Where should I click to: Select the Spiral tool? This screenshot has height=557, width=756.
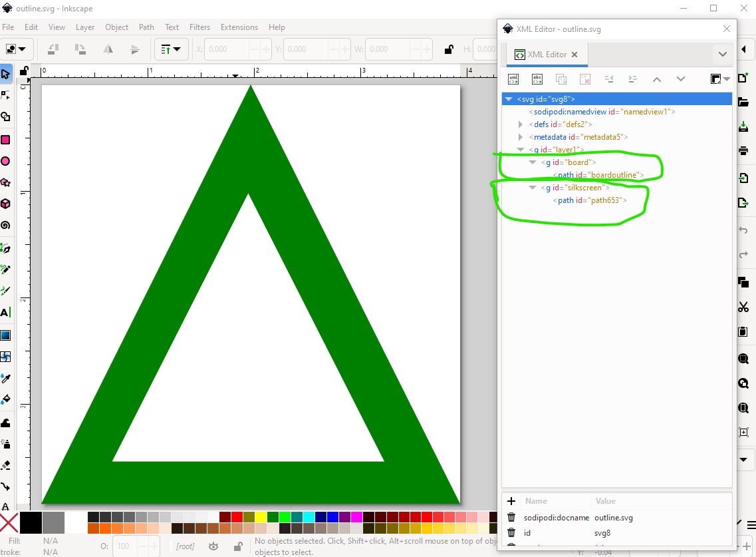(6, 226)
